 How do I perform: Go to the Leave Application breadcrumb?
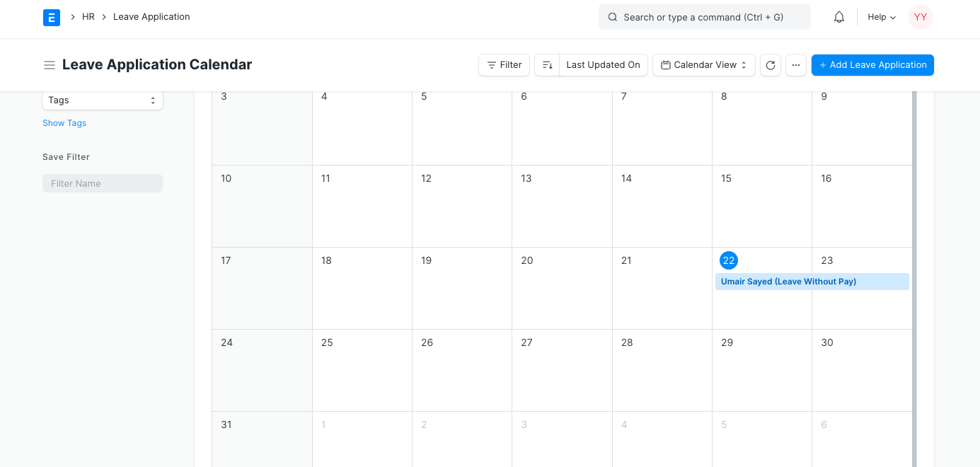pyautogui.click(x=151, y=17)
